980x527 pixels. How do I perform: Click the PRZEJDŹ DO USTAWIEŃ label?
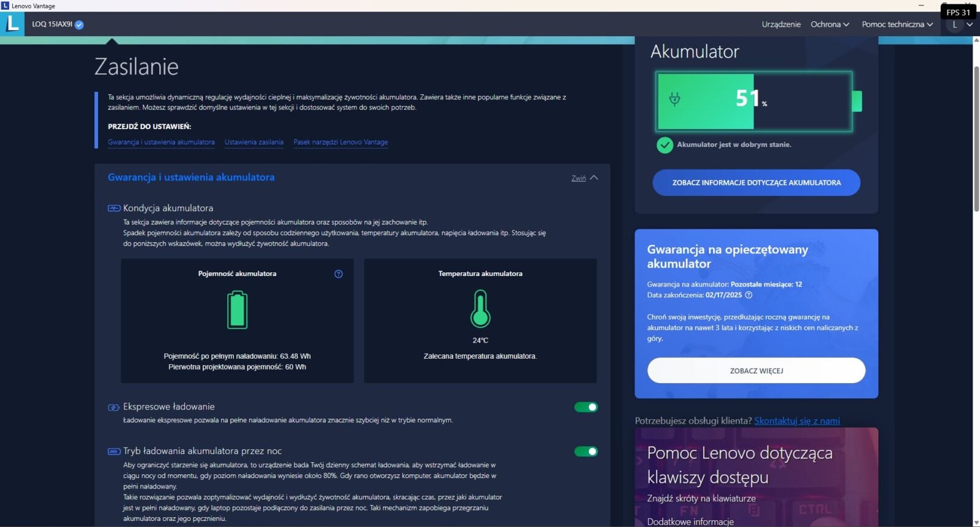[149, 127]
